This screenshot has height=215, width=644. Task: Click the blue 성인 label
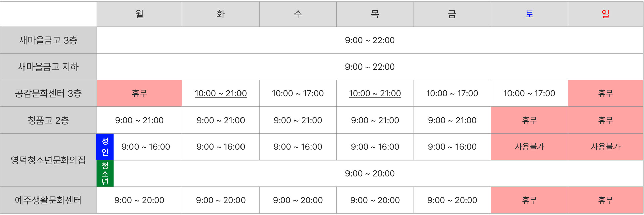[x=105, y=147]
